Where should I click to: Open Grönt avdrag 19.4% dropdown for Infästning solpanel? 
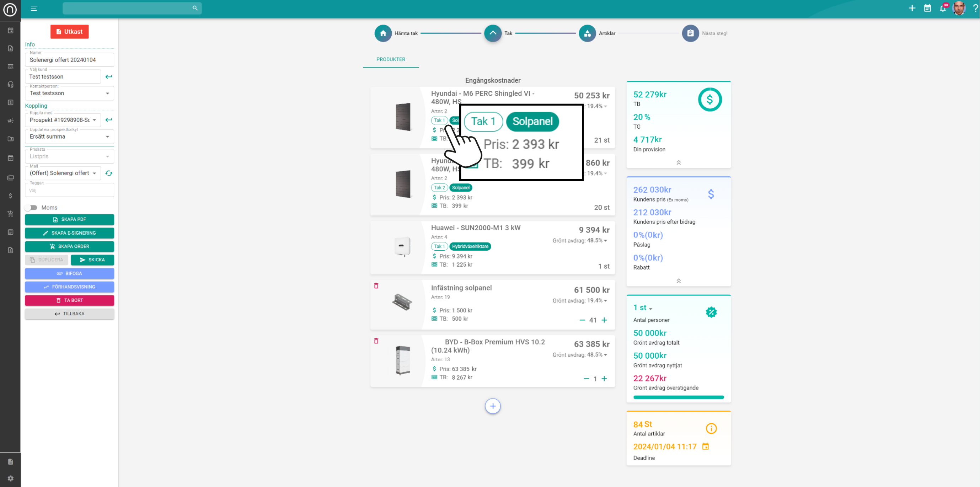coord(580,301)
